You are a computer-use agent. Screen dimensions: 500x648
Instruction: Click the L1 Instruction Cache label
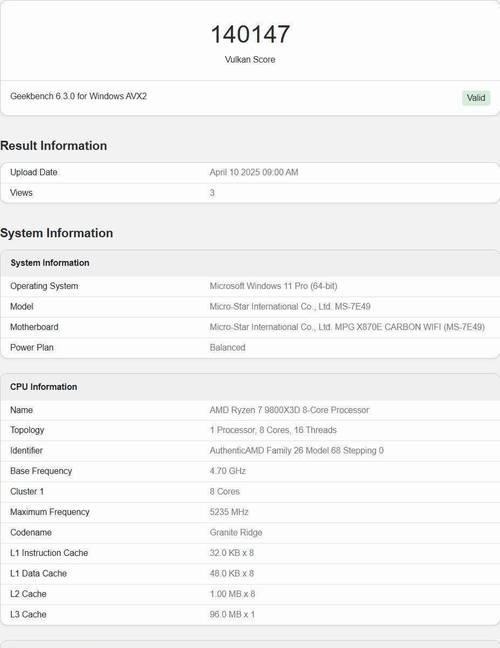[x=49, y=553]
